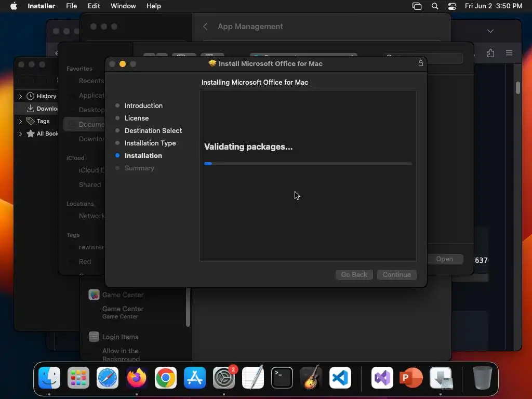This screenshot has width=532, height=399.
Task: Open TextEdit from the dock
Action: pyautogui.click(x=253, y=377)
